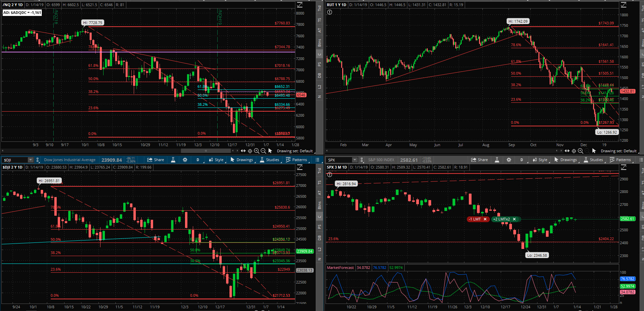Image resolution: width=644 pixels, height=311 pixels.
Task: Open the PS side tab beside /NQ chart
Action: [319, 64]
